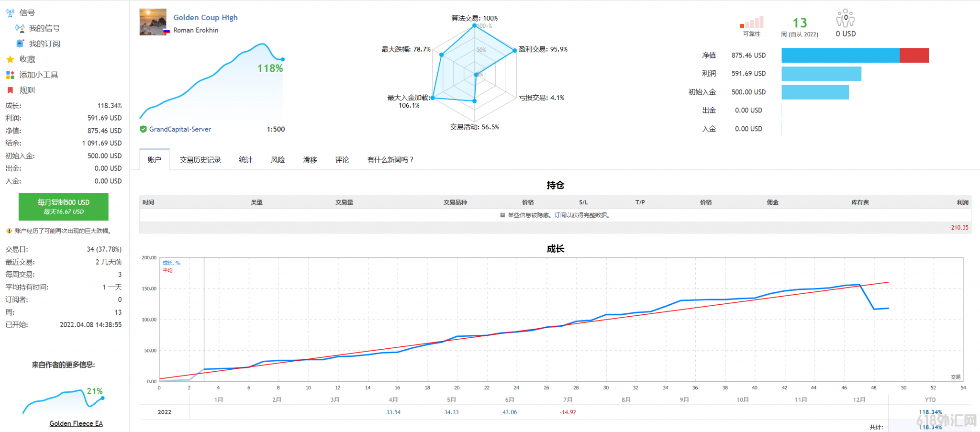Image resolution: width=980 pixels, height=432 pixels.
Task: Click the 118% growth mini chart
Action: (212, 81)
